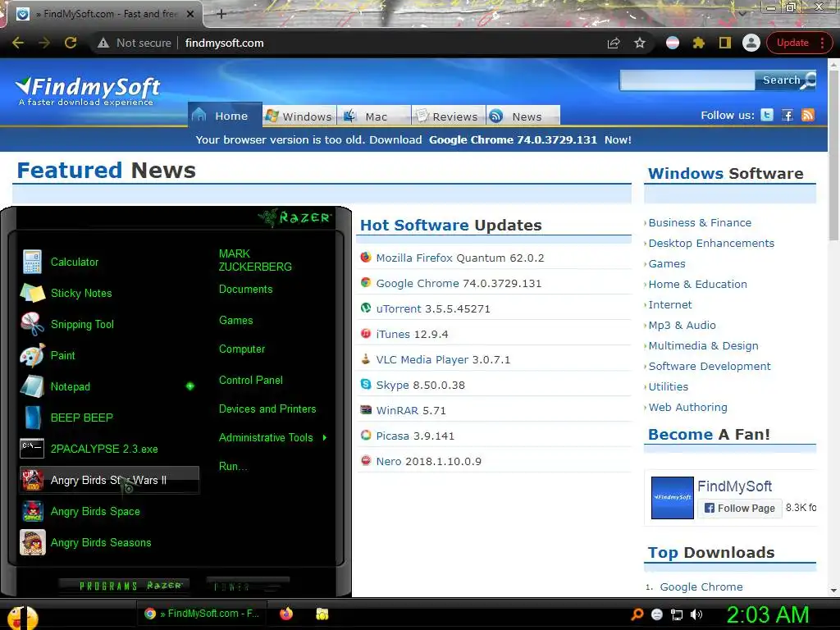Image resolution: width=840 pixels, height=630 pixels.
Task: Open the Run... dialog
Action: 232,466
